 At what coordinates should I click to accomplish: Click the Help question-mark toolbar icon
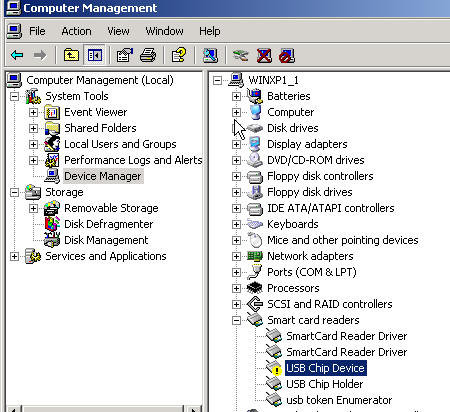tap(178, 55)
